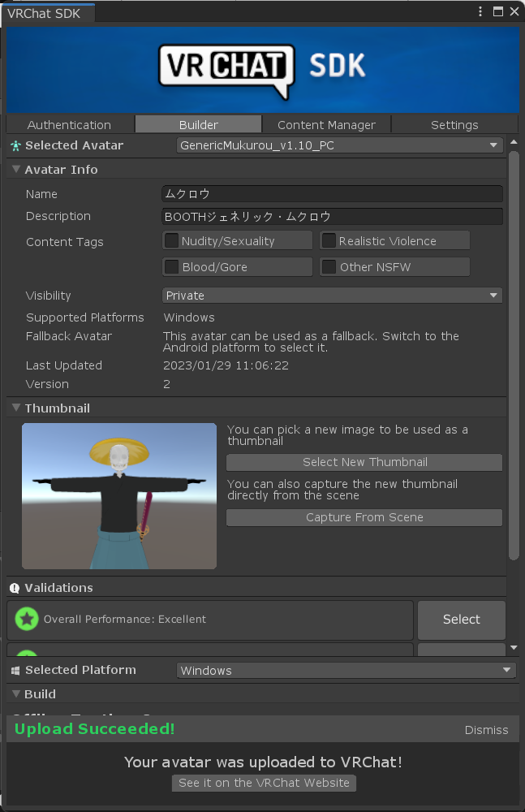Enable the Realistic Violence content tag
Image resolution: width=525 pixels, height=812 pixels.
click(x=329, y=241)
